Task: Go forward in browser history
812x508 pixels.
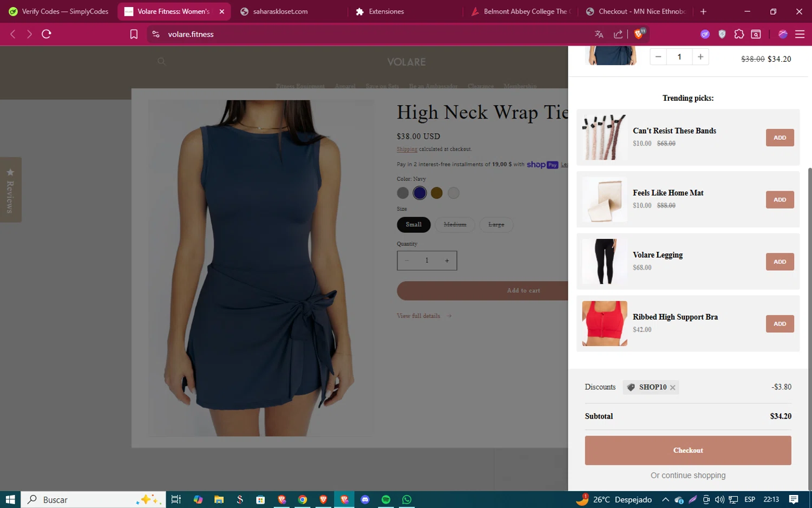Action: (x=29, y=34)
